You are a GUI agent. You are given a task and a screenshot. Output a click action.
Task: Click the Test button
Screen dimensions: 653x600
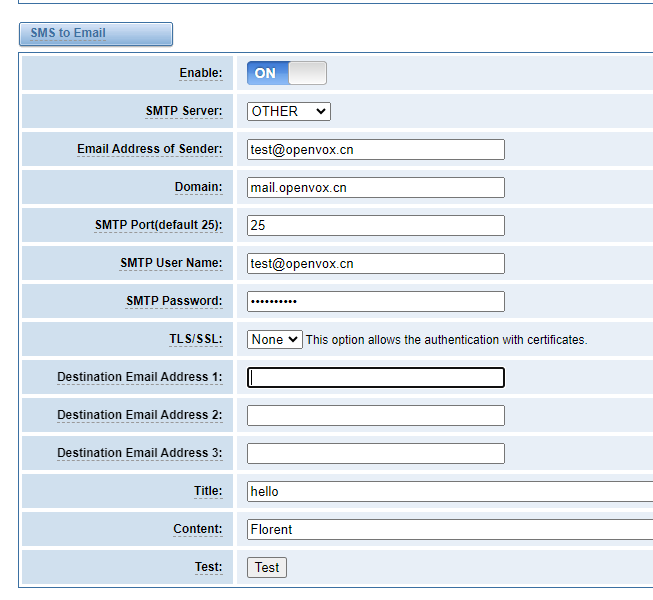click(267, 567)
